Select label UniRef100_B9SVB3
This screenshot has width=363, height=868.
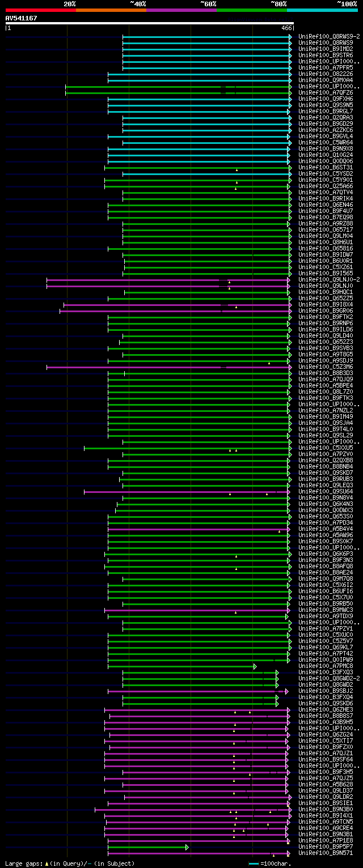click(x=326, y=348)
